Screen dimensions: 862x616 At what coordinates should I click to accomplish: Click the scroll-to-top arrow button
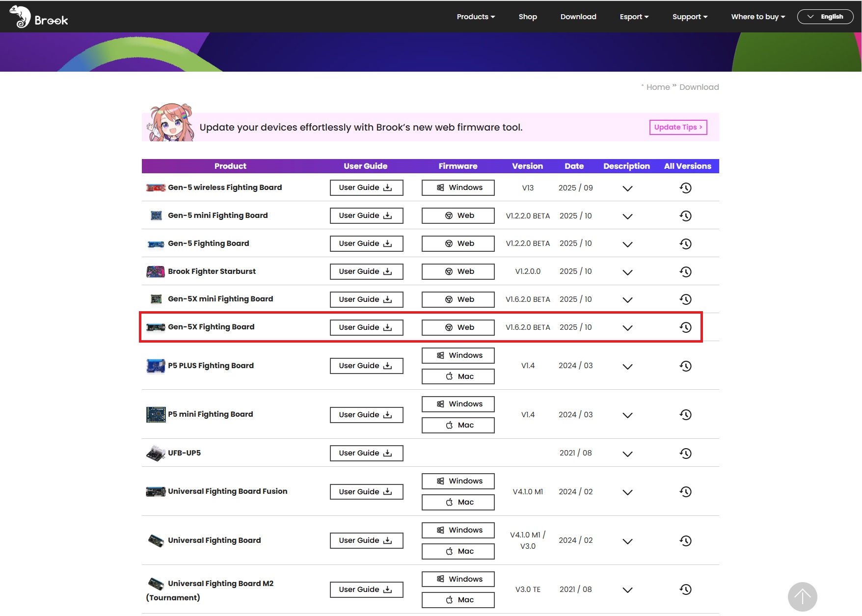click(803, 597)
